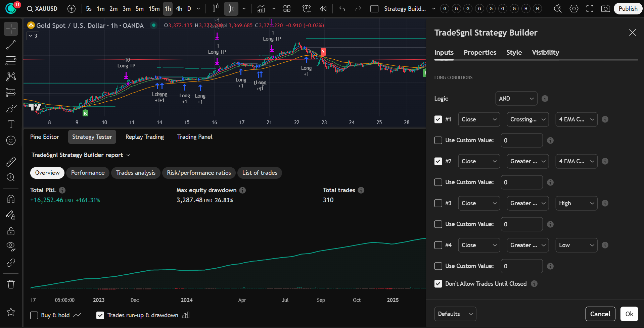Remove drawings using the trash icon
The width and height of the screenshot is (644, 328).
coord(11,284)
